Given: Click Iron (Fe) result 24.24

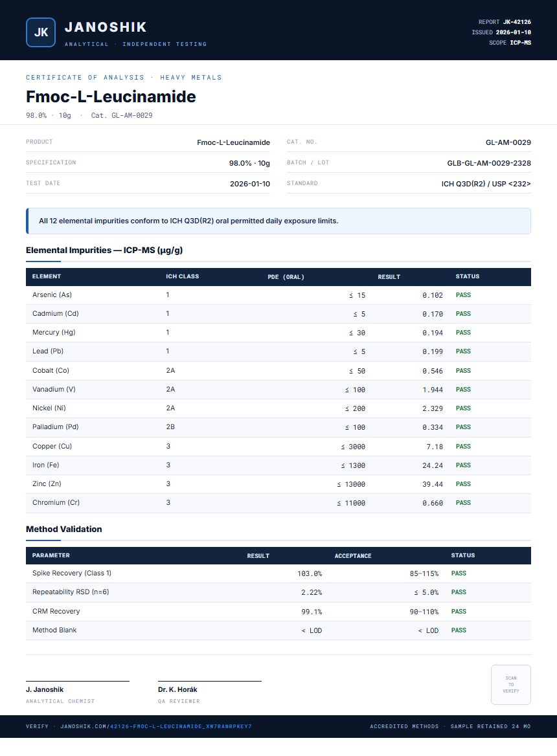Looking at the screenshot, I should tap(433, 465).
